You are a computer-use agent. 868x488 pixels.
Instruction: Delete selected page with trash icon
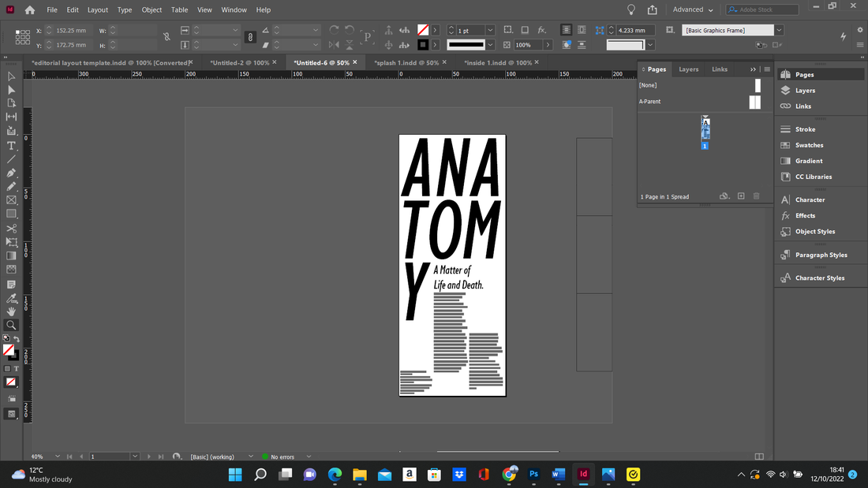(756, 196)
